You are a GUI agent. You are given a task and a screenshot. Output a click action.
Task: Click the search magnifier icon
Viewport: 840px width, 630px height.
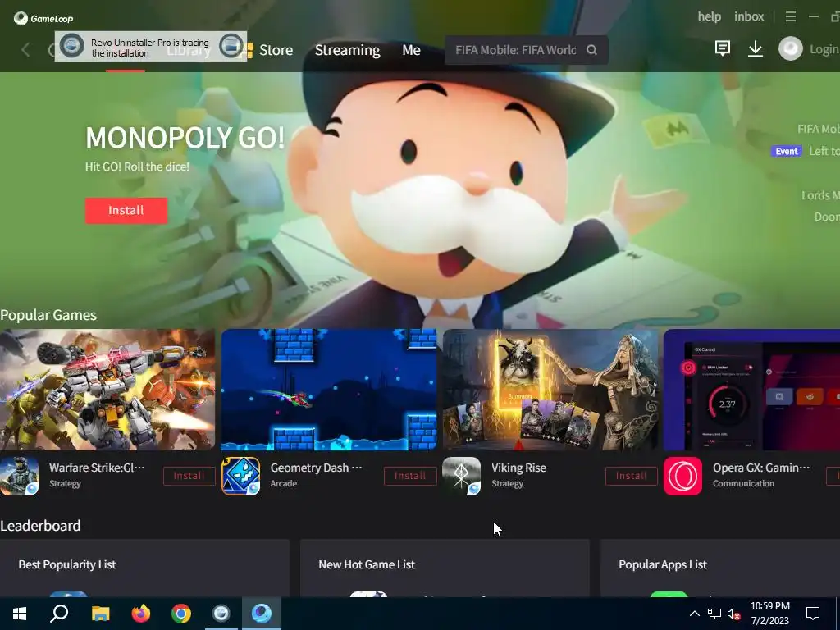(x=591, y=50)
